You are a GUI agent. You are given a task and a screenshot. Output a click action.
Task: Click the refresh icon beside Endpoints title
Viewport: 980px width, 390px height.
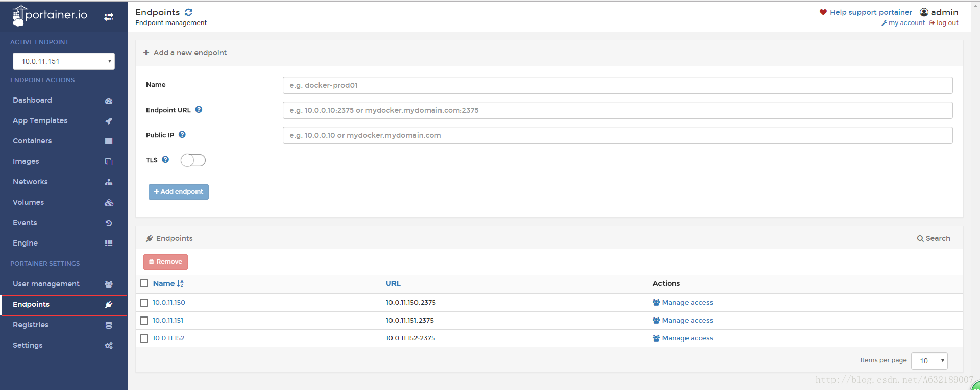(x=189, y=12)
